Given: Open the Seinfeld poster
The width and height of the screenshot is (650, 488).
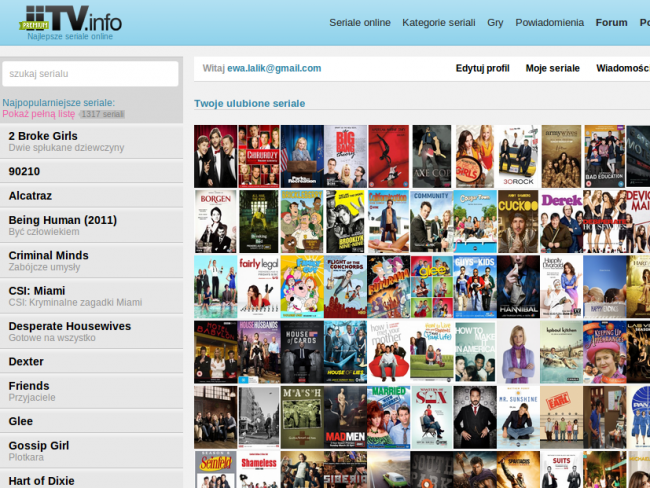Looking at the screenshot, I should (216, 469).
